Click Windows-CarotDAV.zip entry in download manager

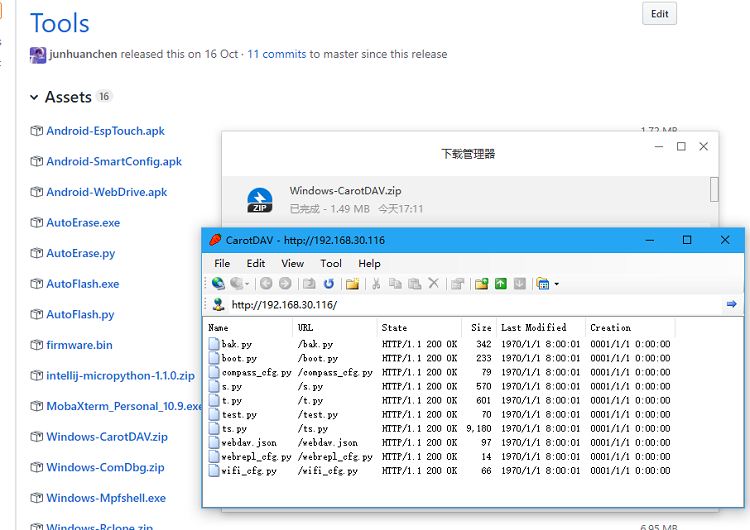pos(345,191)
